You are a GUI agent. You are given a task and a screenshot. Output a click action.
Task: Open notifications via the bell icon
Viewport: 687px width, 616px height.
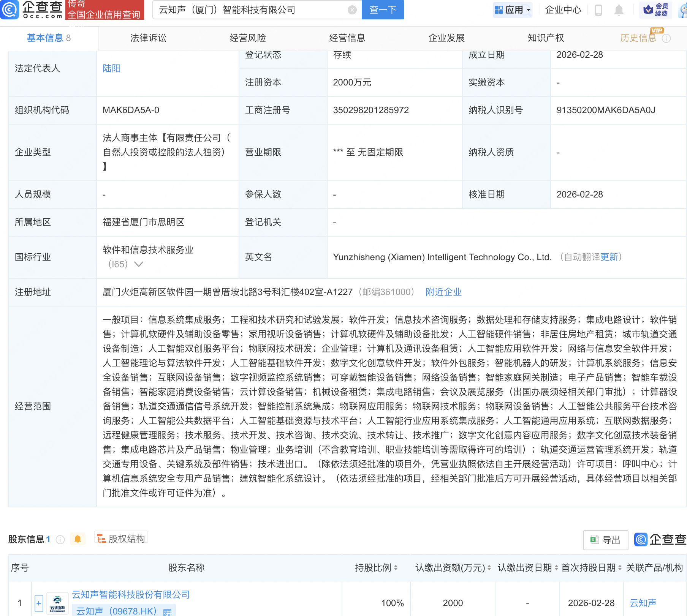pyautogui.click(x=619, y=10)
